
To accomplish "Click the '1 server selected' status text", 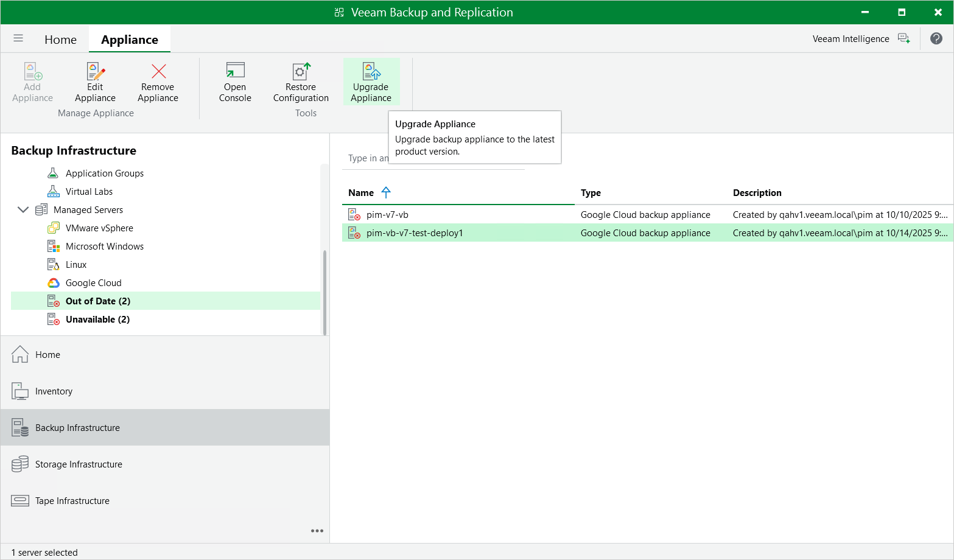I will (44, 552).
